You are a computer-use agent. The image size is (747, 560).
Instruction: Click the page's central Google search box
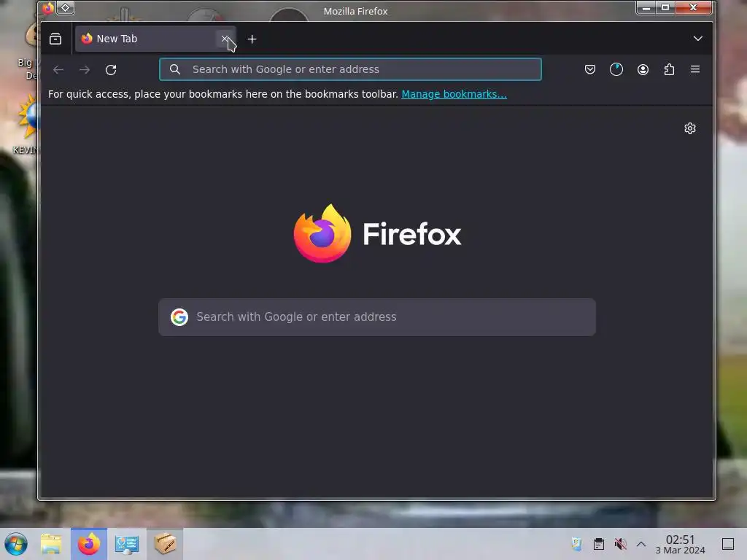point(377,317)
